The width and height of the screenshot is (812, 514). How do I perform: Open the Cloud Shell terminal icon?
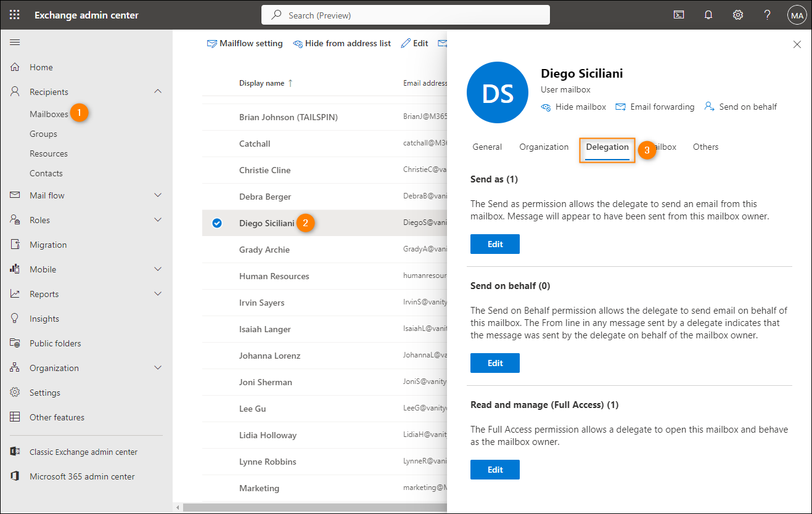pyautogui.click(x=679, y=15)
